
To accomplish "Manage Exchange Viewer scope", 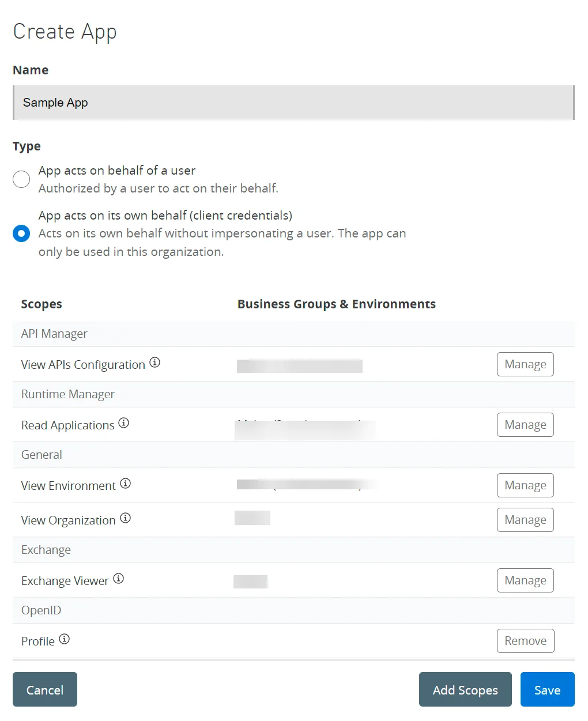I will point(525,580).
